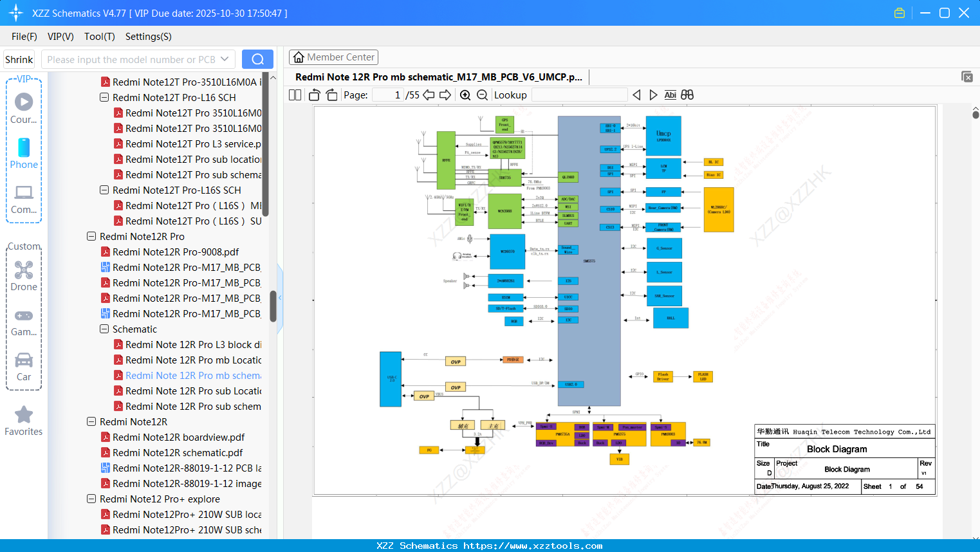Open Redmi Note 12R Pro L3 block diagram file
This screenshot has width=980, height=552.
194,345
